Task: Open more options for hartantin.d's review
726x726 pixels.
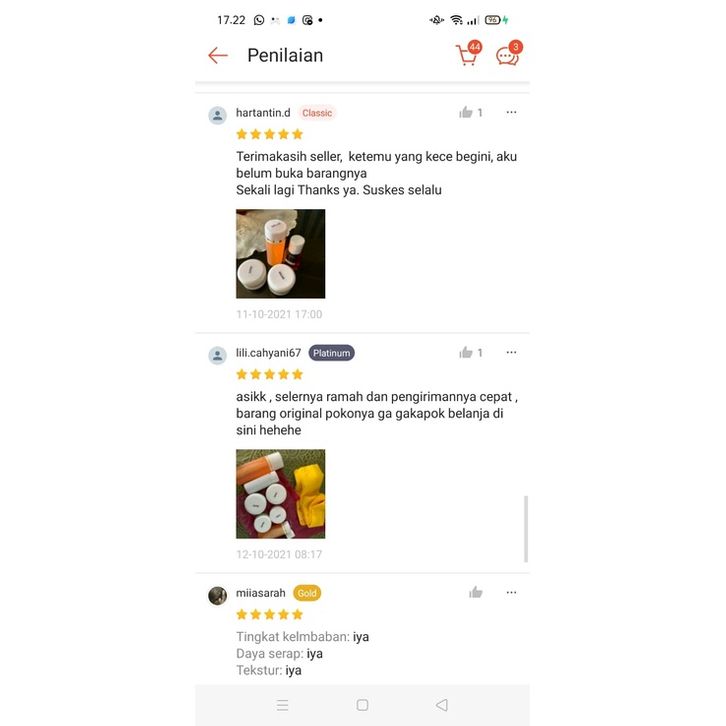Action: pos(511,113)
